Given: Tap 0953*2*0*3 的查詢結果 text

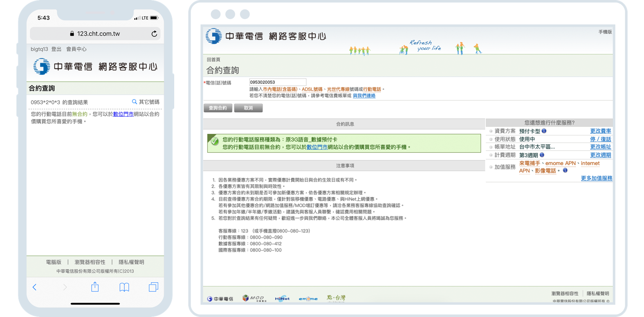Looking at the screenshot, I should (59, 102).
